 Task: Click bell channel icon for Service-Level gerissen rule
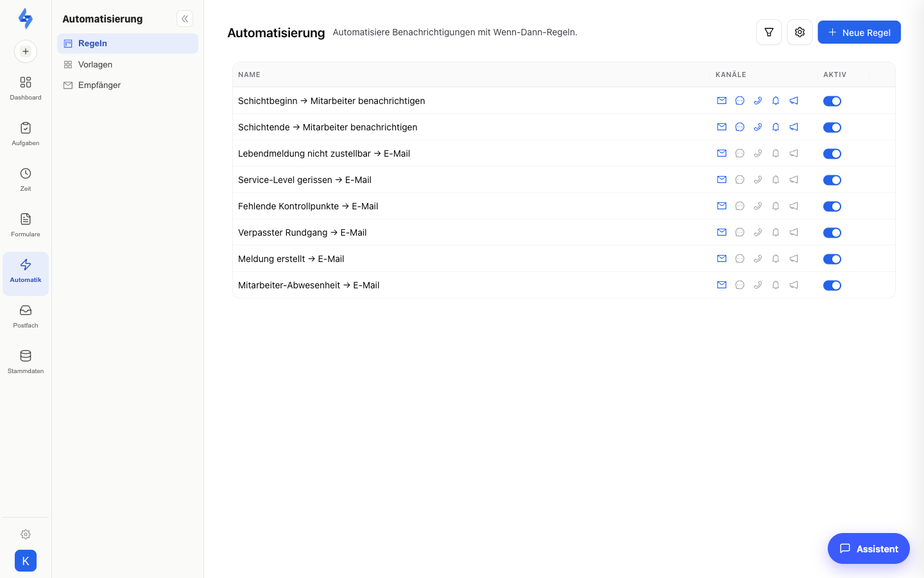pos(776,180)
